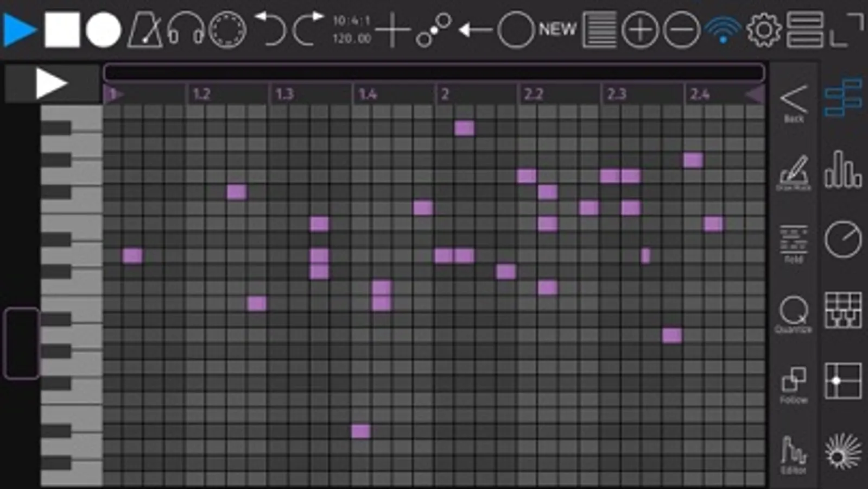Open settings with the gear icon

[764, 30]
